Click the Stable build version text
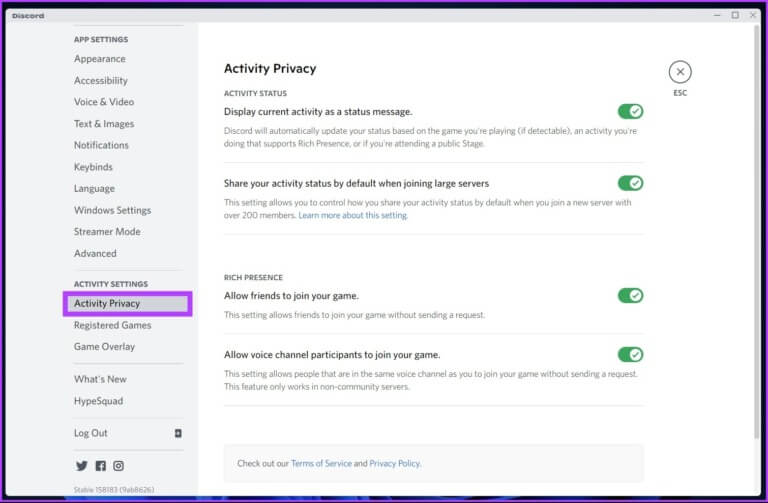This screenshot has height=503, width=768. 114,489
